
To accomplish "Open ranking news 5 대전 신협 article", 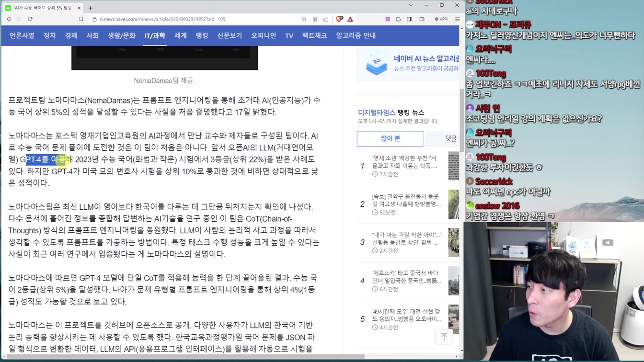I will coord(406,315).
